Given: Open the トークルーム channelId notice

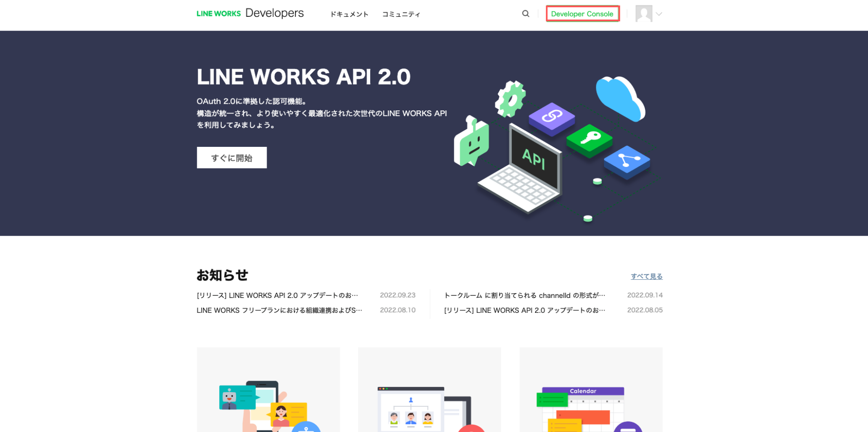Looking at the screenshot, I should [525, 296].
